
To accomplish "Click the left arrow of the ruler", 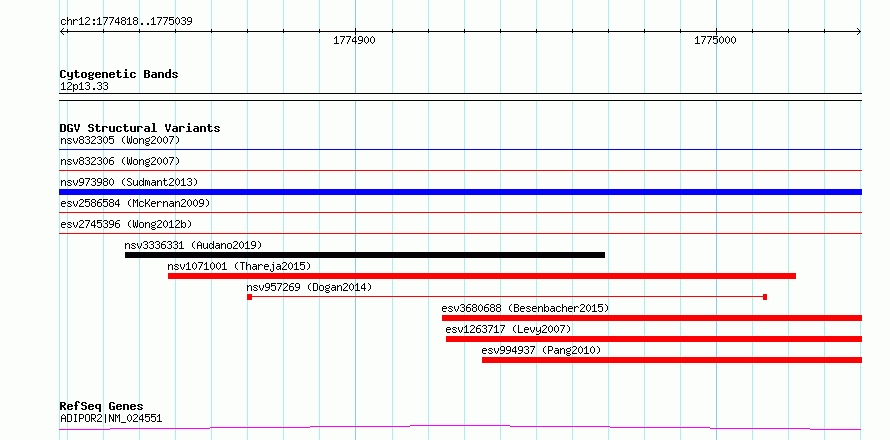I will point(63,32).
